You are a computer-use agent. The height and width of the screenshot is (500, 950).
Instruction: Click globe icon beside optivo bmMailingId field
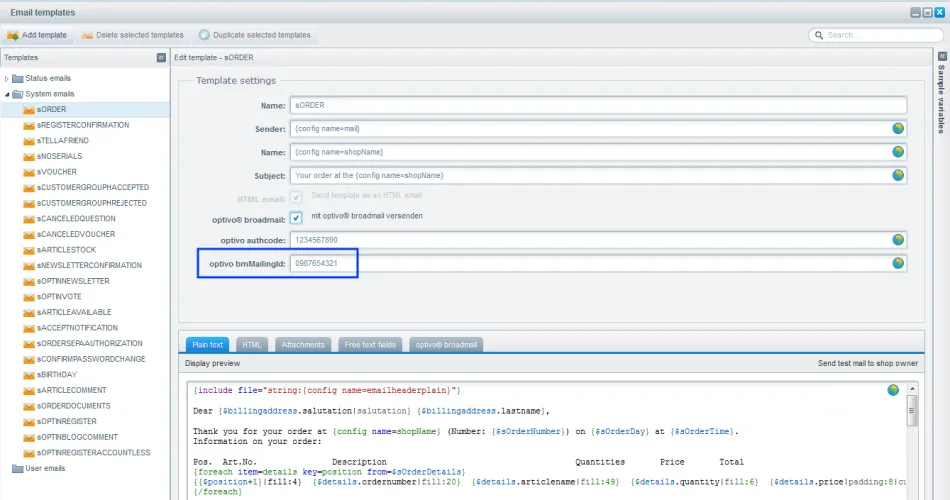[x=898, y=263]
